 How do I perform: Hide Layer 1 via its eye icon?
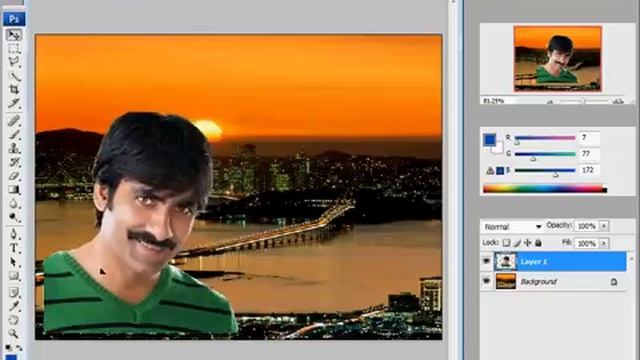tap(486, 261)
